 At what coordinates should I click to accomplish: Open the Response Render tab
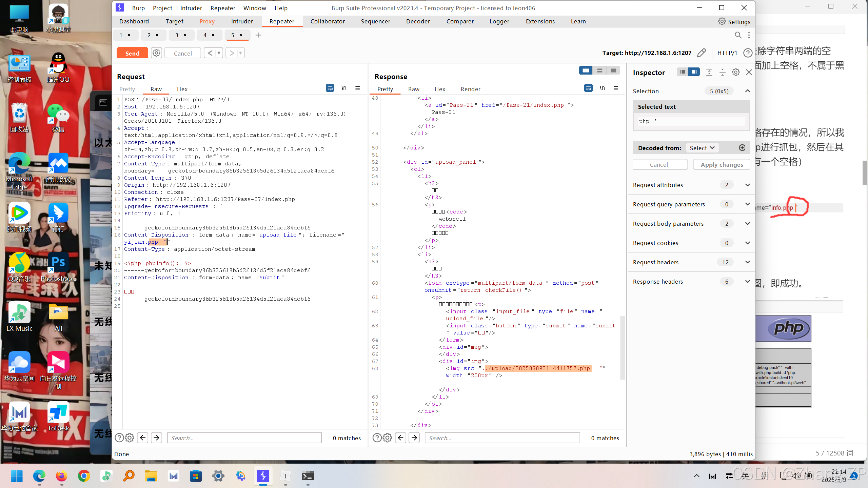(470, 89)
